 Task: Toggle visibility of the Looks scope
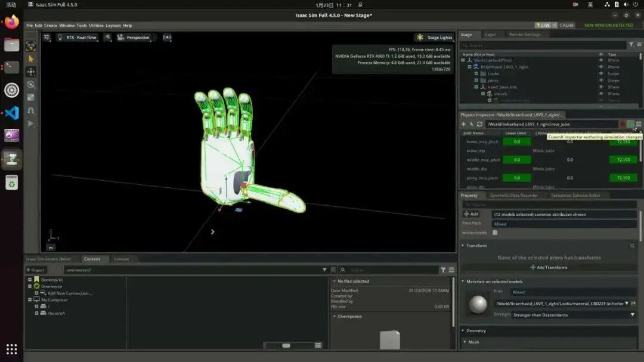(601, 73)
